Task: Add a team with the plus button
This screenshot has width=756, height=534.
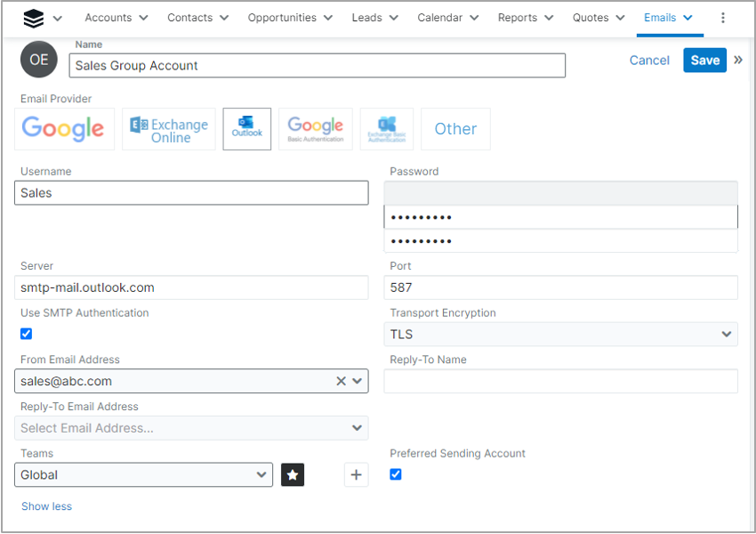Action: [x=356, y=475]
